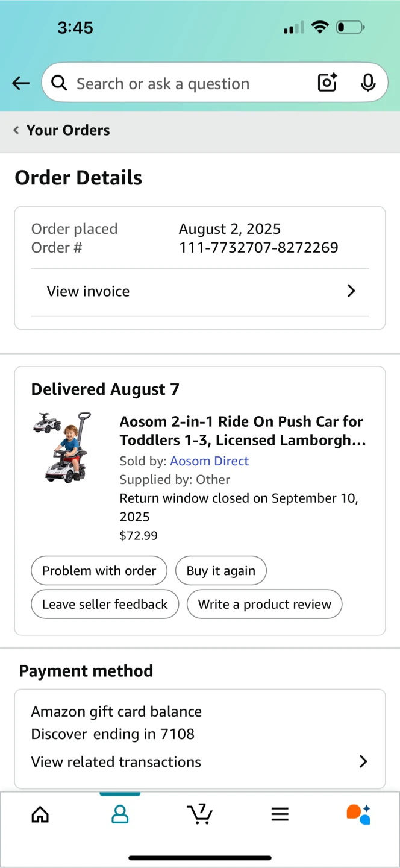Expand View related transactions chevron
Image resolution: width=400 pixels, height=868 pixels.
tap(363, 761)
